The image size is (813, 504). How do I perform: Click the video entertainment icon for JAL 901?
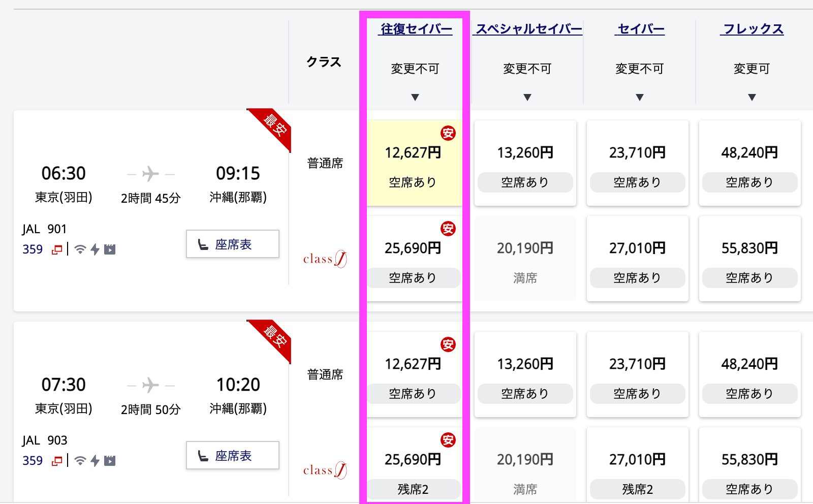110,249
